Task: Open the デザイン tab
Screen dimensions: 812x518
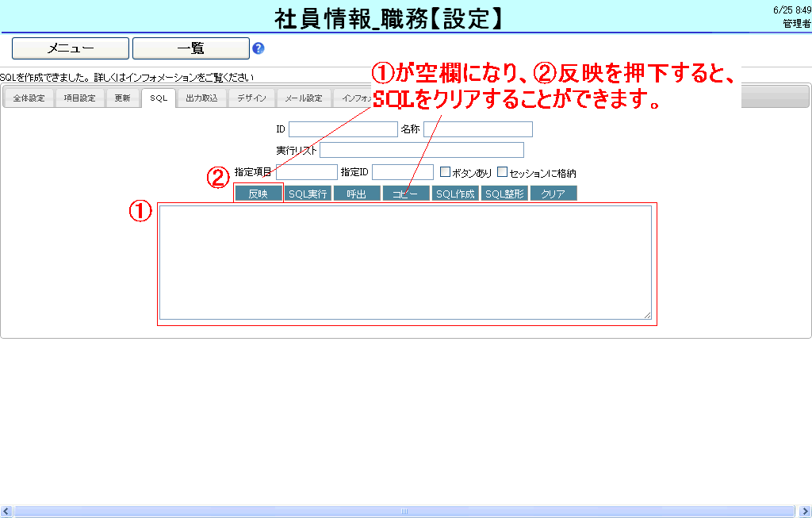Action: [253, 98]
